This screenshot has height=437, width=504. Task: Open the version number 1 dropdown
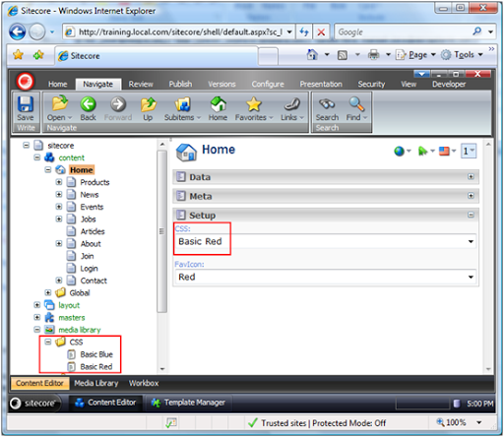(x=469, y=152)
